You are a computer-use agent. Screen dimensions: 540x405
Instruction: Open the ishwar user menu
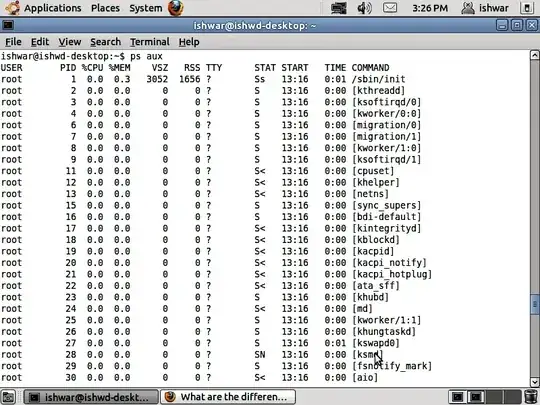485,8
